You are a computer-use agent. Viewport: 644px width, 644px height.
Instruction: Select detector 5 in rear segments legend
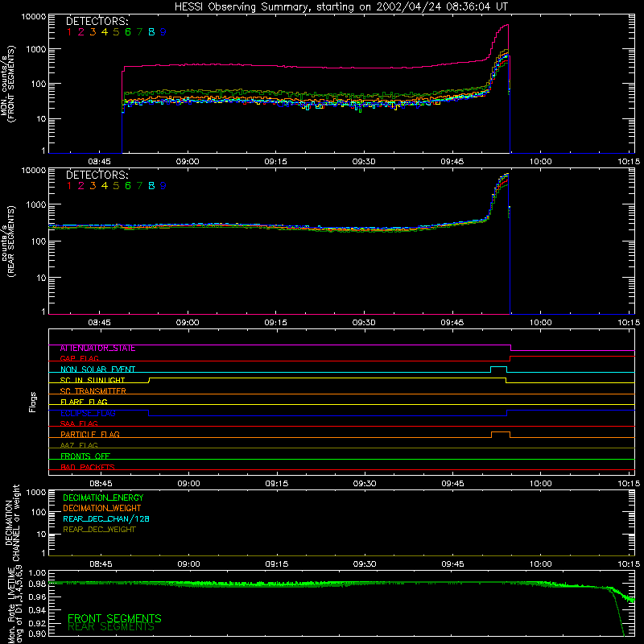pos(116,186)
